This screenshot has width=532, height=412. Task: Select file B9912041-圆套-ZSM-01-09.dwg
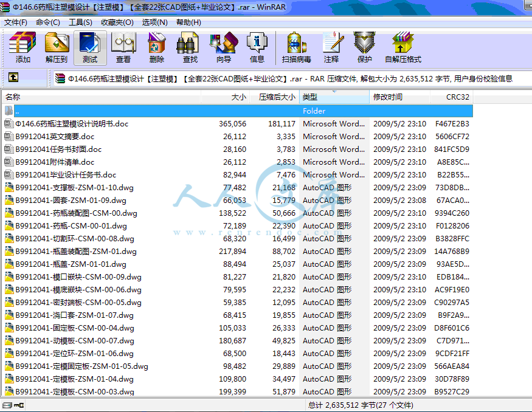coord(71,201)
